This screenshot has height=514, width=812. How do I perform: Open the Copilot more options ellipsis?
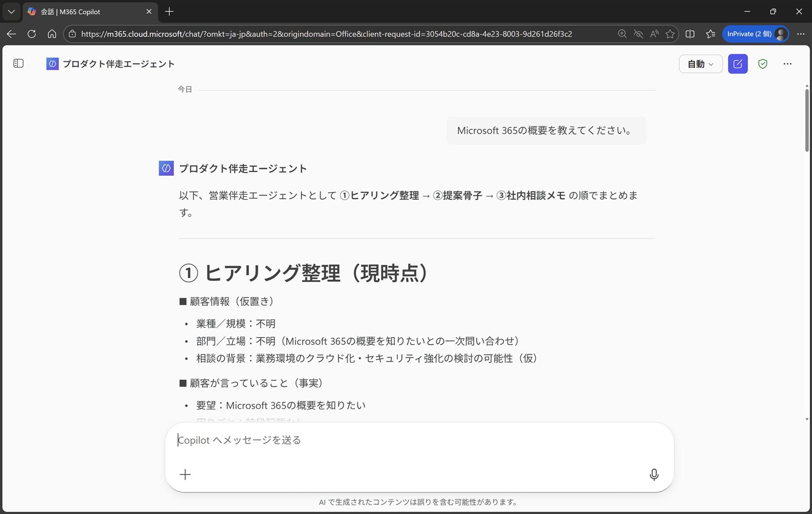pyautogui.click(x=788, y=64)
